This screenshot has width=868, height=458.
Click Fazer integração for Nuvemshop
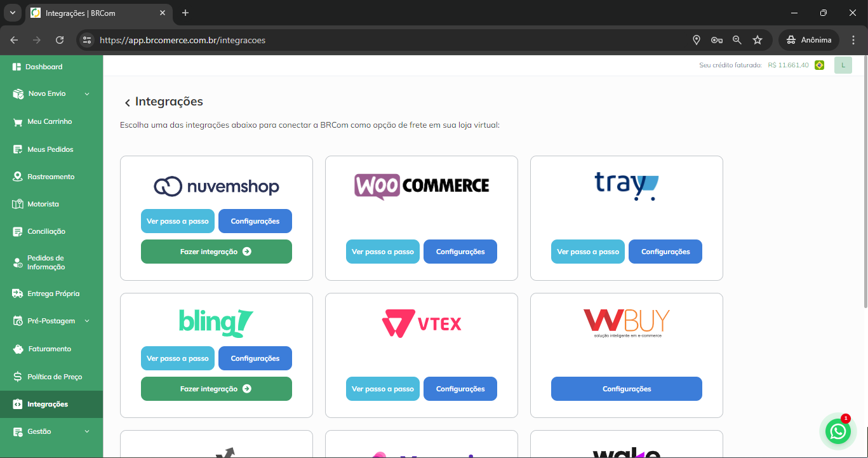tap(216, 252)
